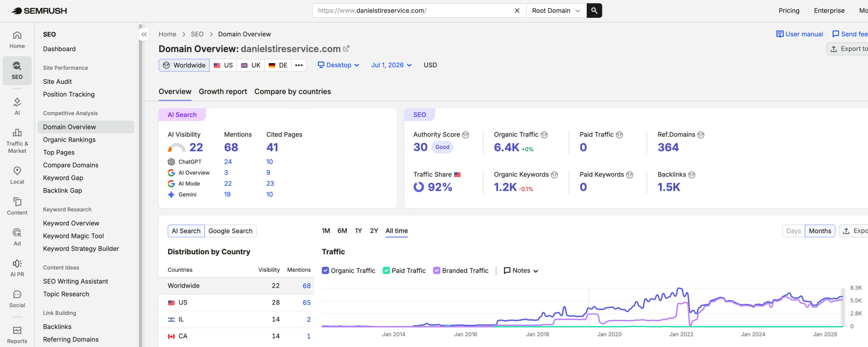The height and width of the screenshot is (347, 868).
Task: Open the Reports sidebar icon
Action: tap(17, 335)
